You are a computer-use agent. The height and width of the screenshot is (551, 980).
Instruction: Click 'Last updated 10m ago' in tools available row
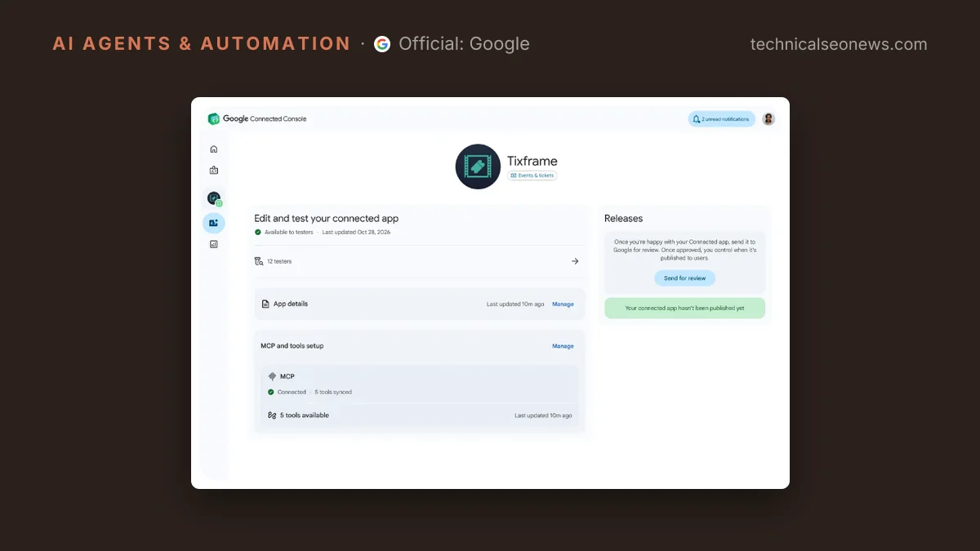pos(543,415)
